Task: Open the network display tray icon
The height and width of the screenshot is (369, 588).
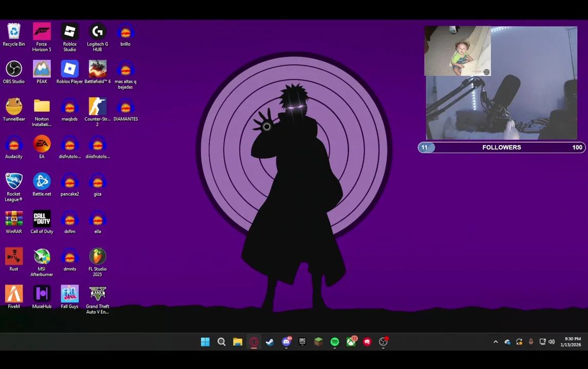Action: (x=542, y=342)
